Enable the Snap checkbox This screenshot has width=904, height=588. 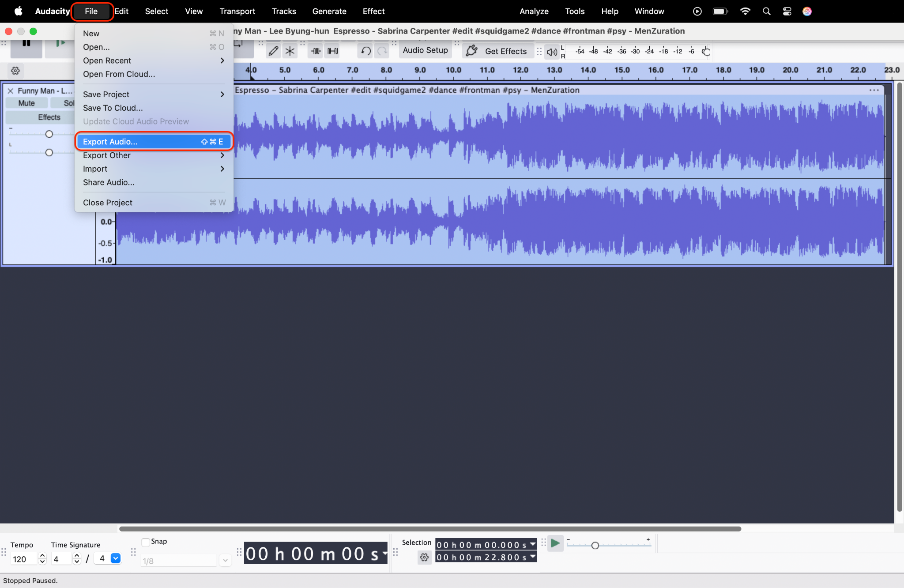(146, 542)
